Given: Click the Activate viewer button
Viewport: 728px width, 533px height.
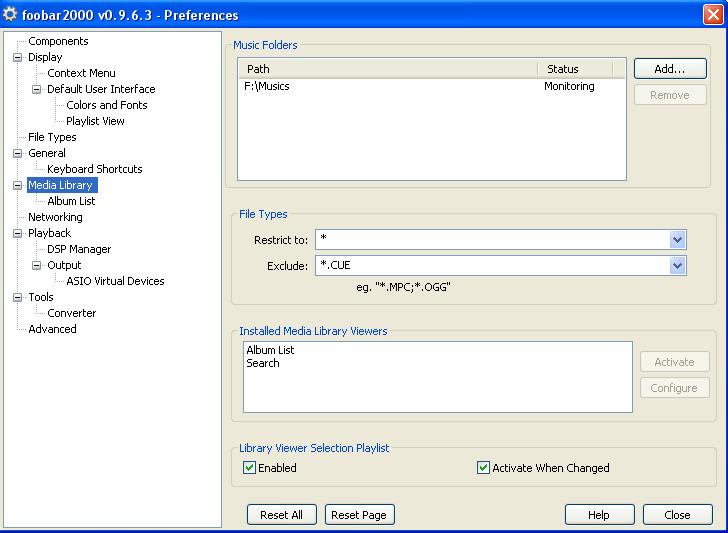Looking at the screenshot, I should [675, 362].
